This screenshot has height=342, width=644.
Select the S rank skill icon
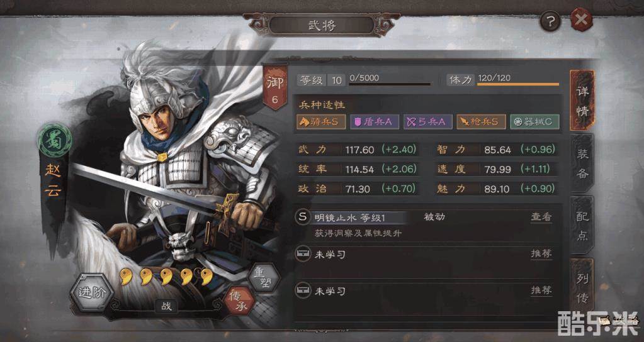(302, 218)
